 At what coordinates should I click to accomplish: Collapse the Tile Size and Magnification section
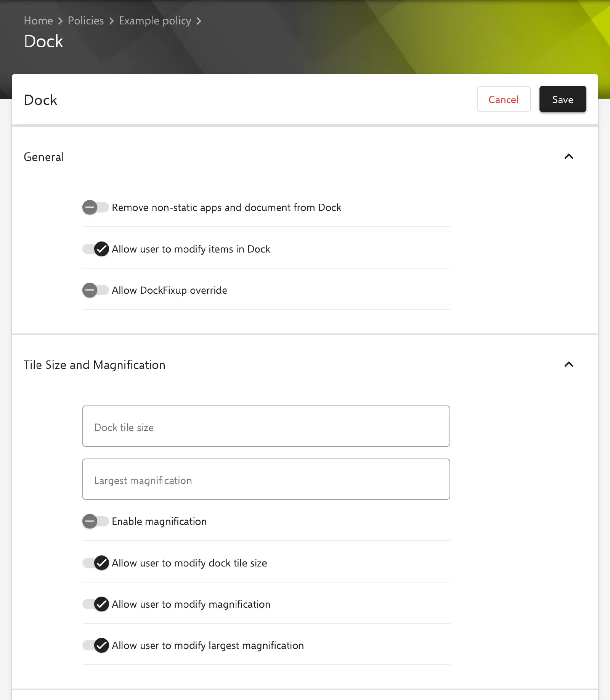[x=568, y=365]
